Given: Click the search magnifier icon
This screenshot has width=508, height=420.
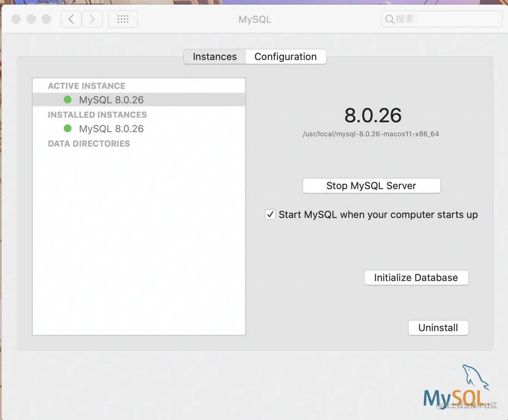Looking at the screenshot, I should tap(390, 19).
